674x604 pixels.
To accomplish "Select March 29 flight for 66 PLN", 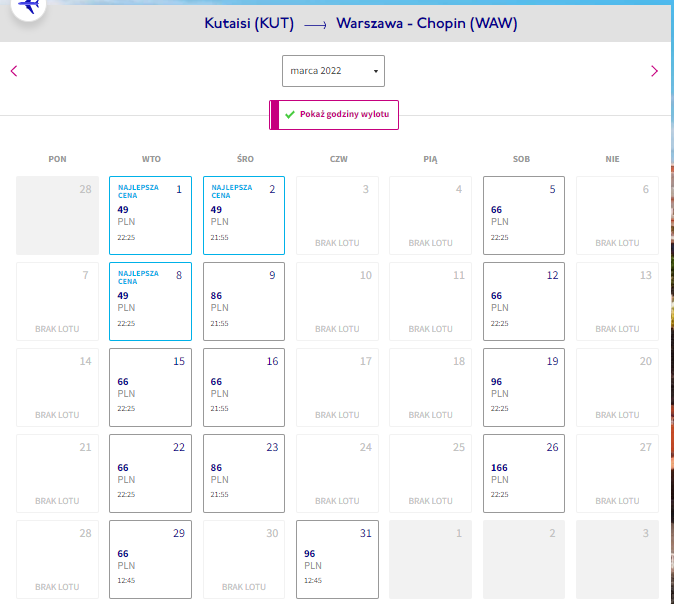I will click(150, 559).
